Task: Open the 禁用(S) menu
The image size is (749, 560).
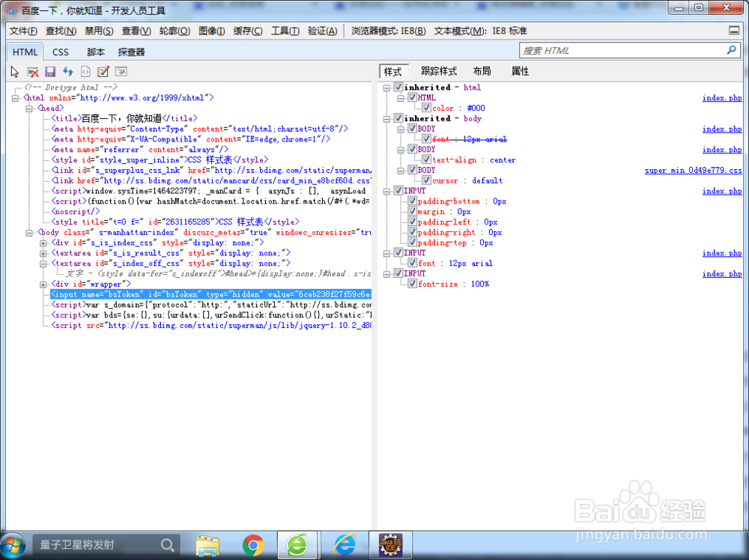Action: [99, 31]
